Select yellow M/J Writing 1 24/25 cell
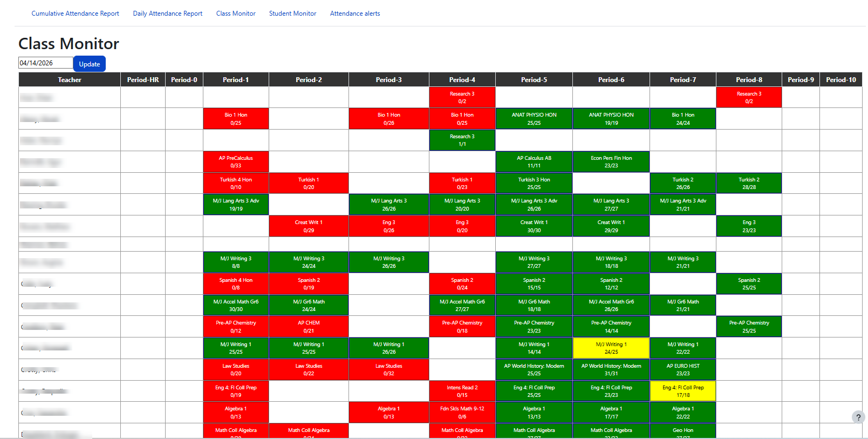 (611, 348)
